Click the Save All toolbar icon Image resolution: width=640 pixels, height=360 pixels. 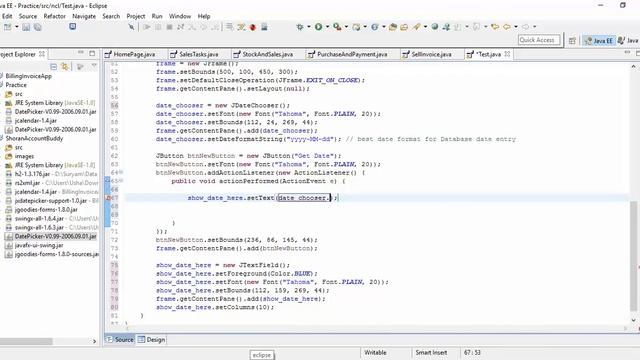click(x=38, y=27)
